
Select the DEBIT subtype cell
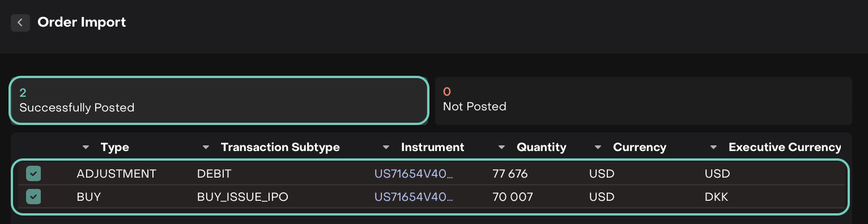tap(215, 174)
